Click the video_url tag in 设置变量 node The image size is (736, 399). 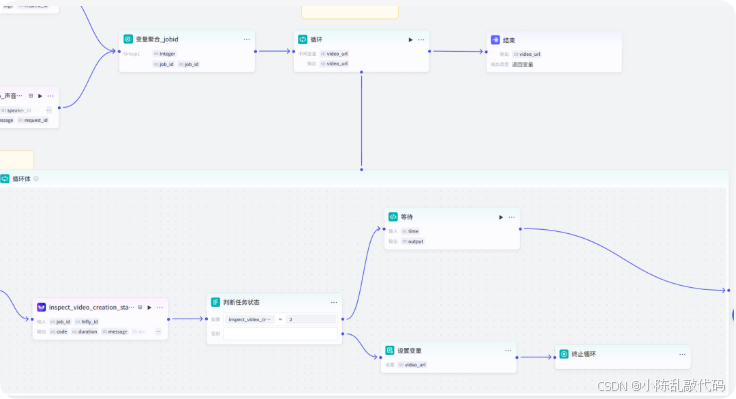tap(412, 365)
